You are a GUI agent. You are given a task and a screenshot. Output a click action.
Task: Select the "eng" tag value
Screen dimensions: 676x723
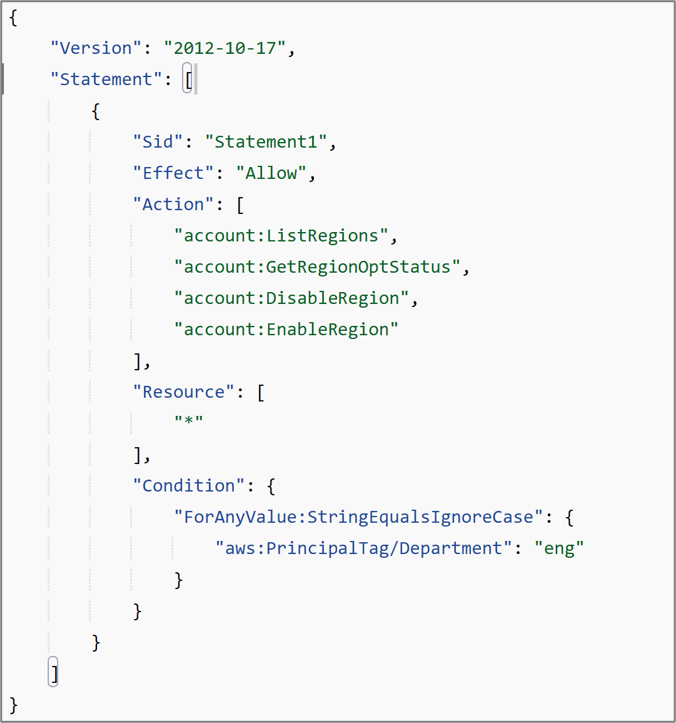[x=559, y=548]
